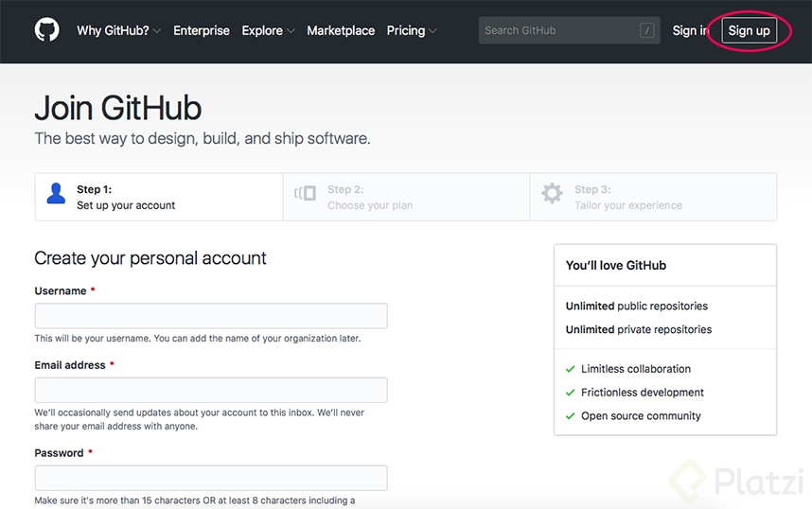Click the checkmark beside Limitless collaboration

pyautogui.click(x=570, y=369)
